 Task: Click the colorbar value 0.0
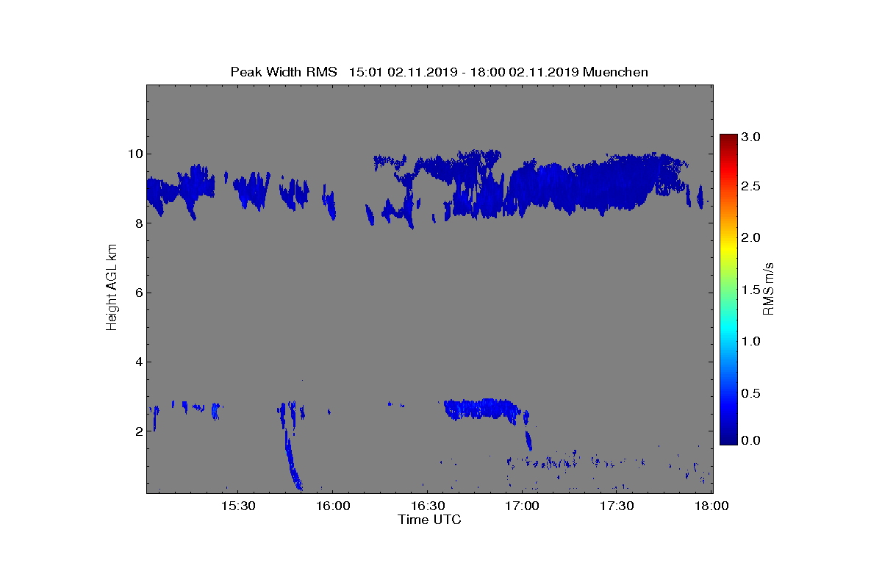751,440
